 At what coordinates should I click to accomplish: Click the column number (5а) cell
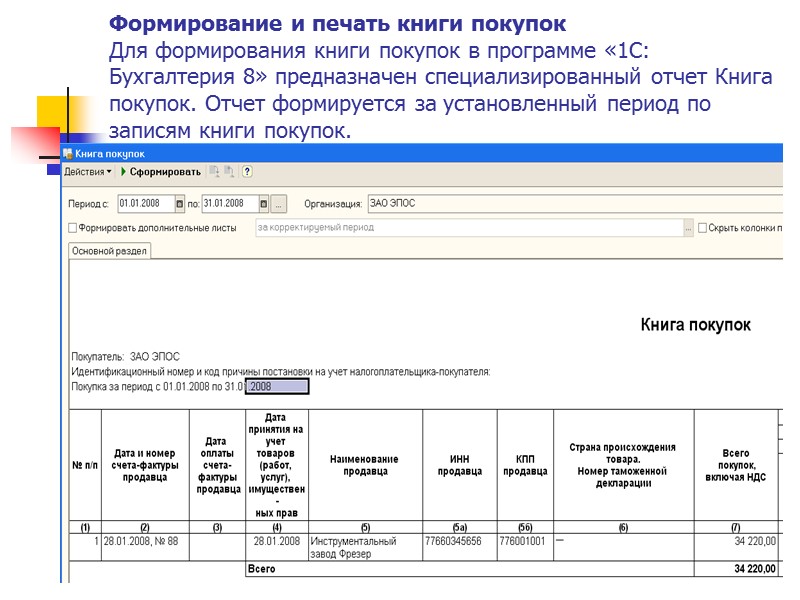(x=460, y=527)
